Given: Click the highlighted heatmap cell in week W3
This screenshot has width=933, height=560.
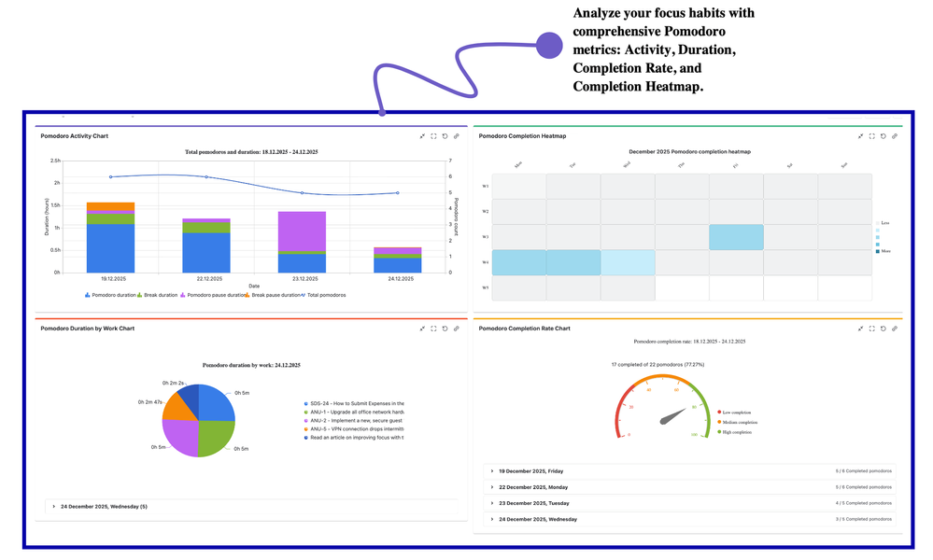Looking at the screenshot, I should (738, 237).
